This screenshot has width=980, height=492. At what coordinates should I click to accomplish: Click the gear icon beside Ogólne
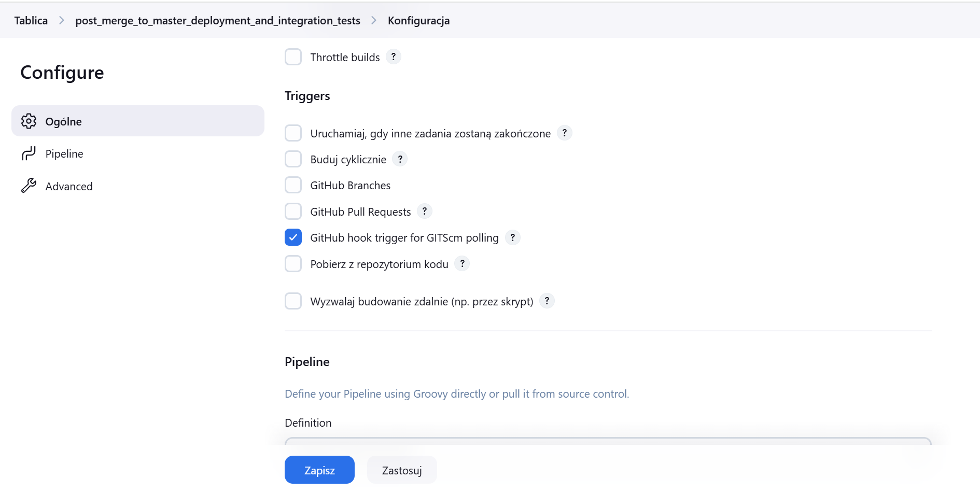click(x=29, y=121)
